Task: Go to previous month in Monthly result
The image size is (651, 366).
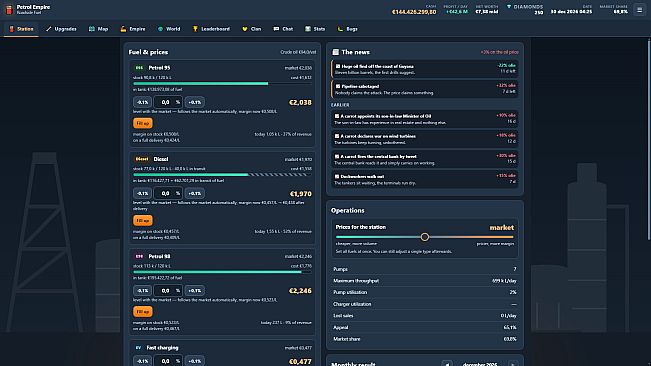Action: pos(447,364)
